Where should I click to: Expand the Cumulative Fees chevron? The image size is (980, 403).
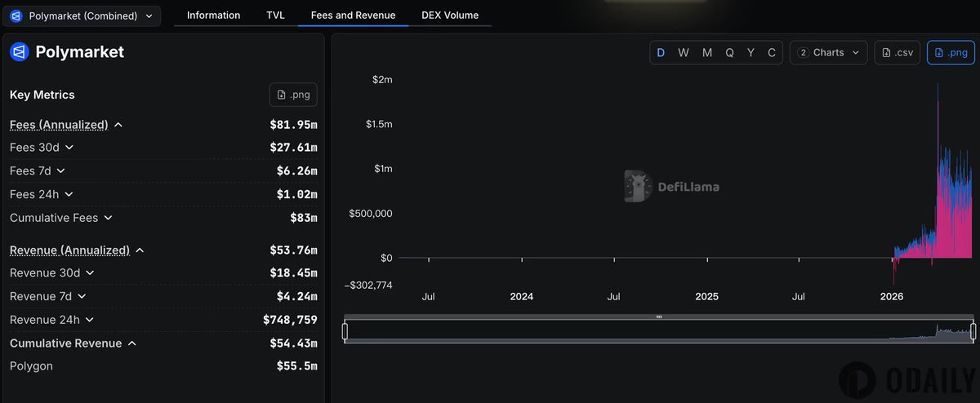pos(108,218)
